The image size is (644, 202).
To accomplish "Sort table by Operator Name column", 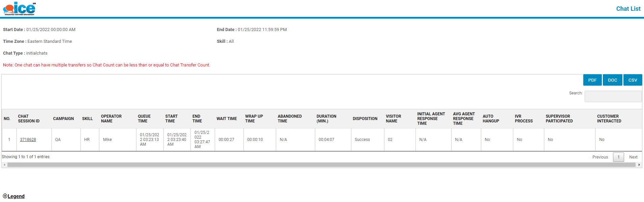I will coord(111,119).
